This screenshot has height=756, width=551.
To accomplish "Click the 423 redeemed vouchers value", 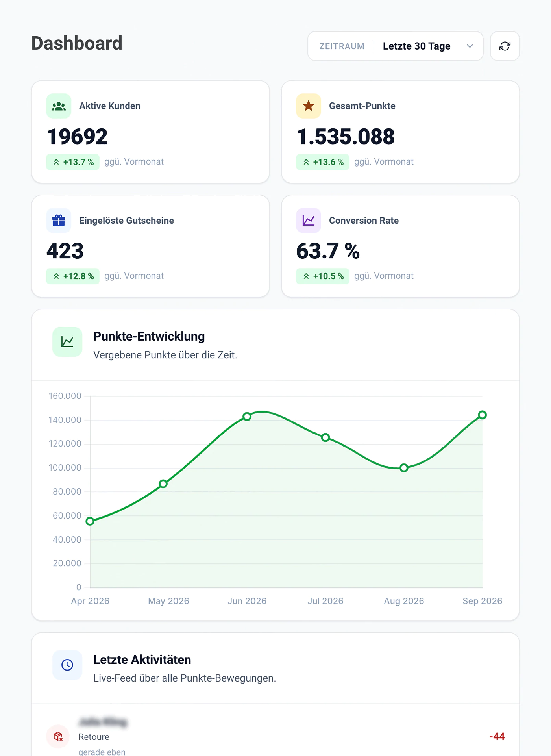I will pyautogui.click(x=65, y=251).
